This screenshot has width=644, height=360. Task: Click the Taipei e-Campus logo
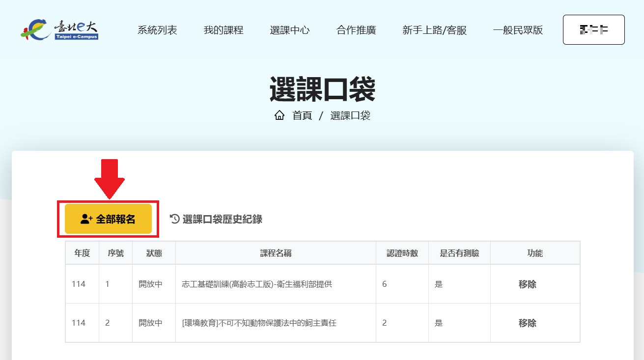[59, 29]
